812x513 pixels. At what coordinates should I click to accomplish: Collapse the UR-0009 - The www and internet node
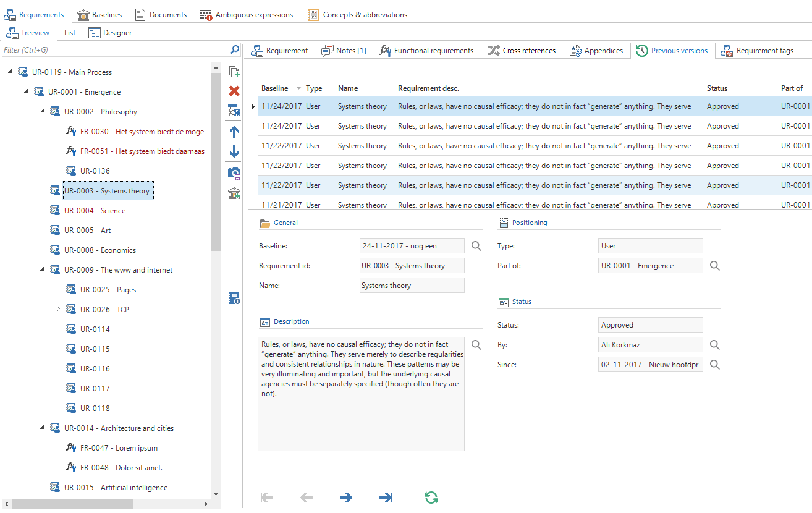42,269
